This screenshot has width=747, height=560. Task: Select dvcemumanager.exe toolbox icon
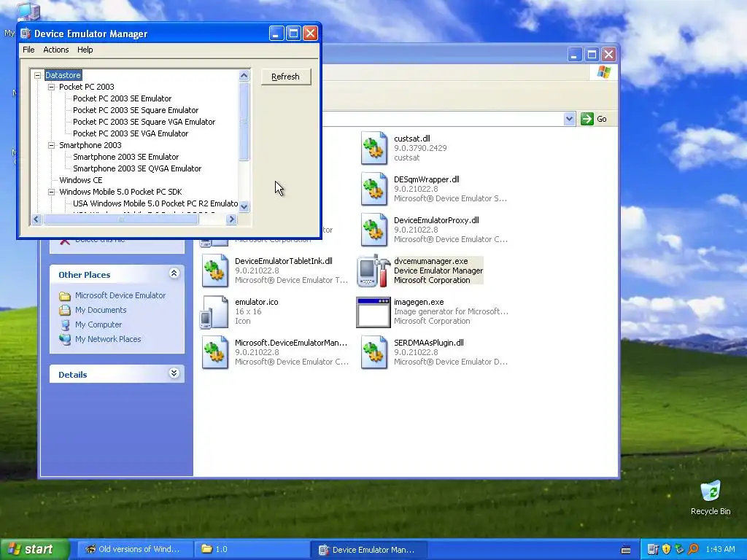click(373, 271)
